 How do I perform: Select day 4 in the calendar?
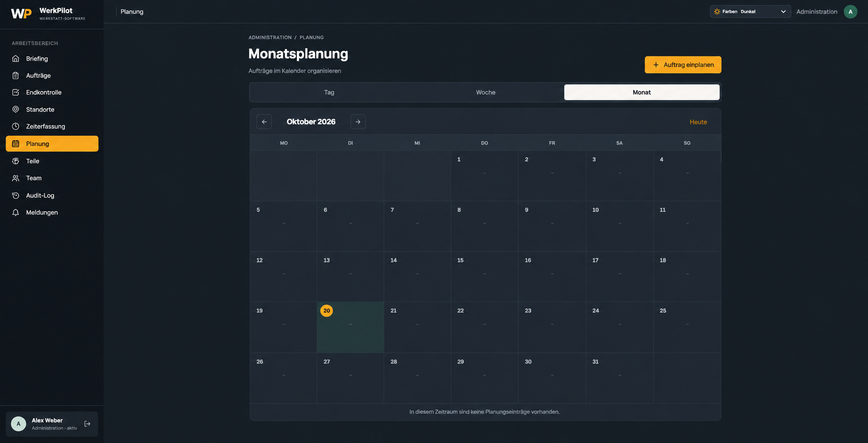click(687, 176)
